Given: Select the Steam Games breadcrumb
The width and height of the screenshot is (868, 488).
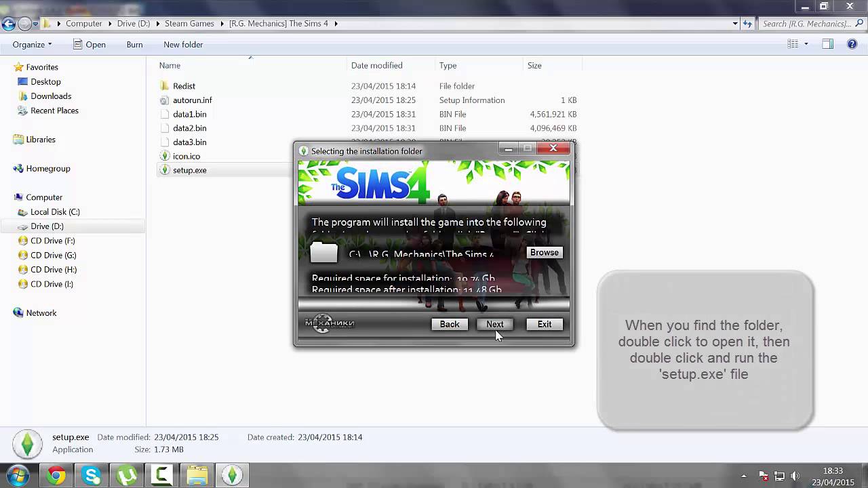Looking at the screenshot, I should click(x=189, y=24).
